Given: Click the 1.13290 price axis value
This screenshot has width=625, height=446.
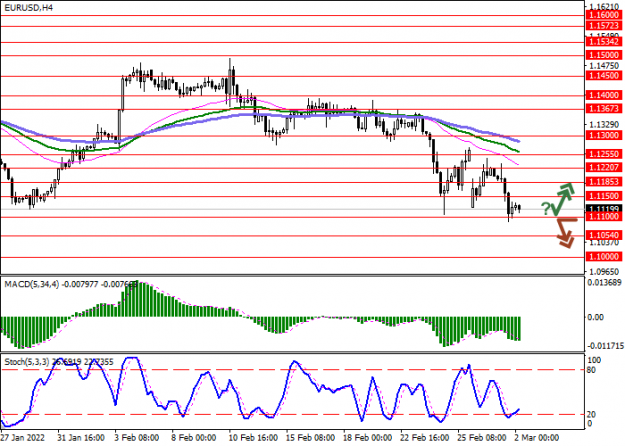Looking at the screenshot, I should [604, 125].
